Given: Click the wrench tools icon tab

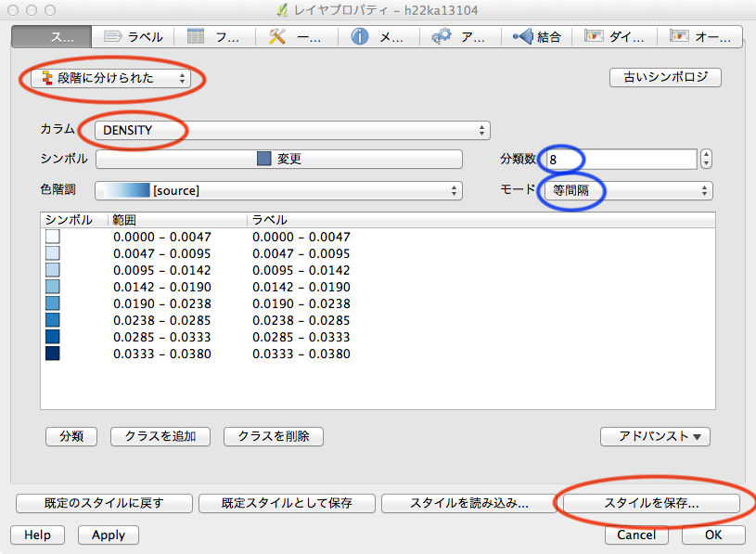Looking at the screenshot, I should coord(277,37).
